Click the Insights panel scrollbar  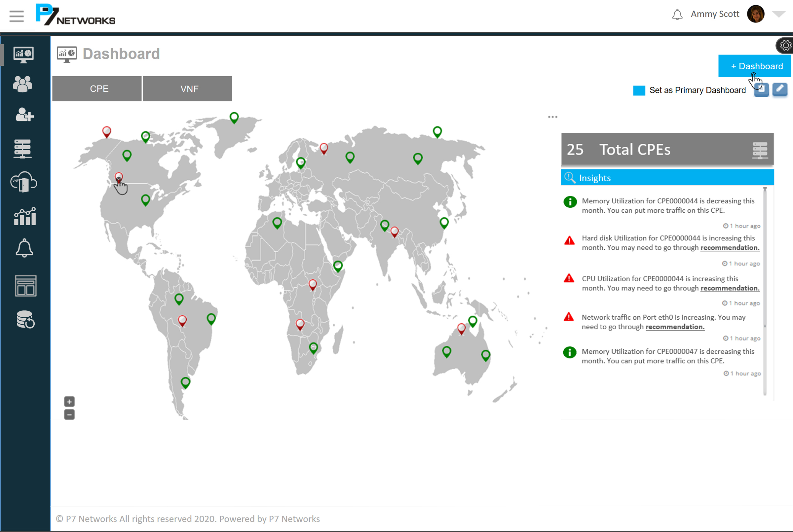(765, 258)
